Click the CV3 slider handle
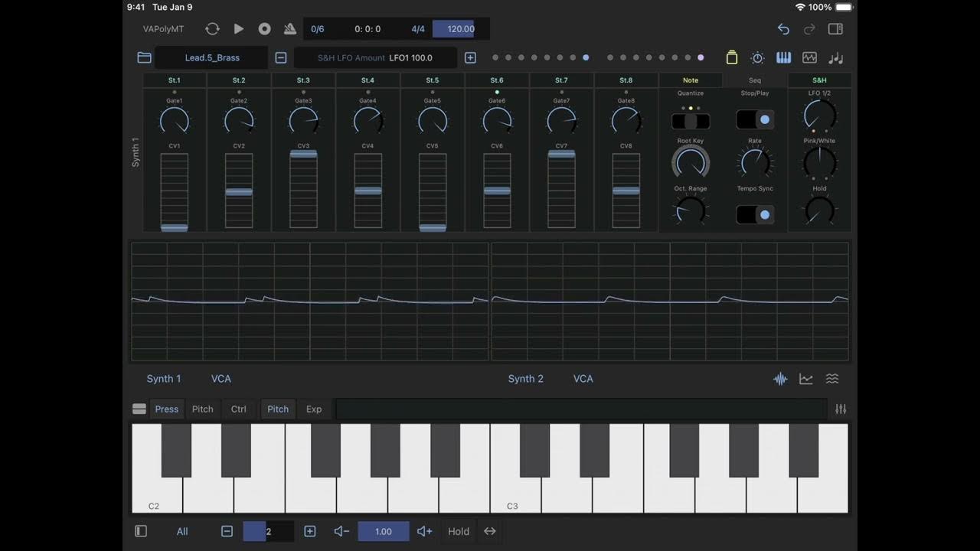The height and width of the screenshot is (551, 980). 303,154
